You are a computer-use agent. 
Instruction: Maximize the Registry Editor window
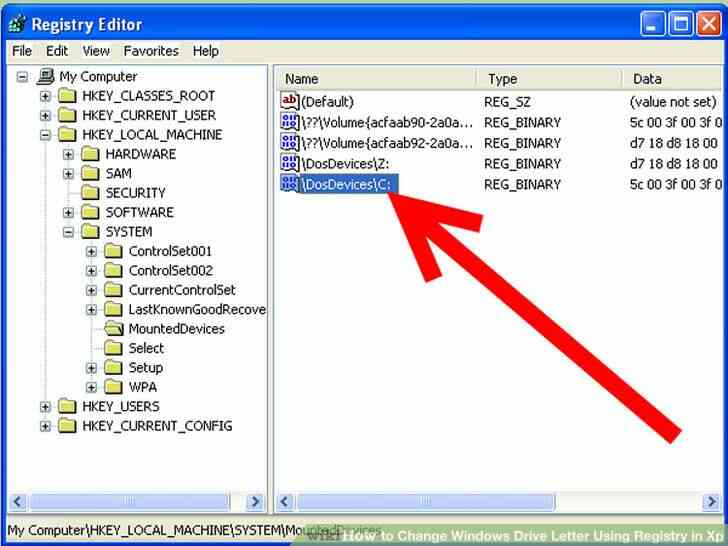coord(681,24)
